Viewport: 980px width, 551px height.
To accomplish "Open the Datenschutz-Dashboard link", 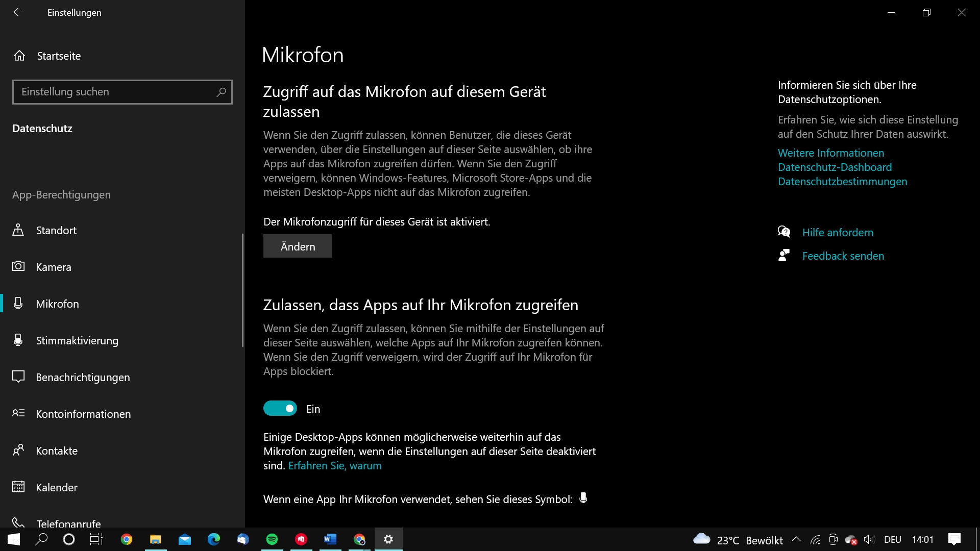I will click(835, 167).
